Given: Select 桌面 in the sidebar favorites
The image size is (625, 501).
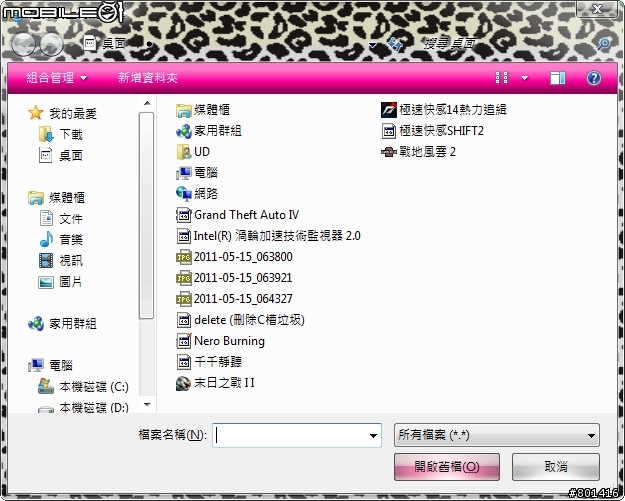Looking at the screenshot, I should pyautogui.click(x=61, y=155).
